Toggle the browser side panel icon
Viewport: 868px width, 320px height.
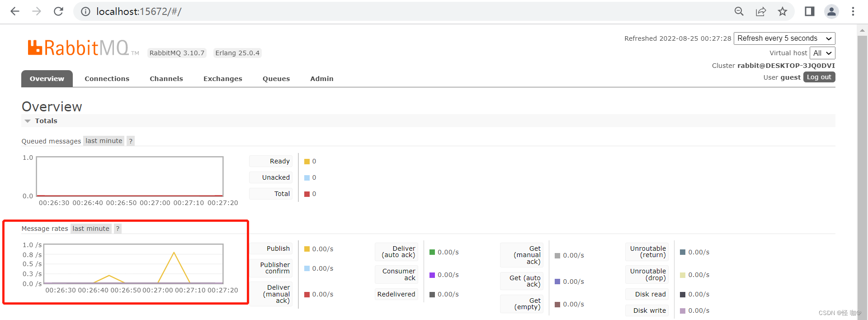[810, 11]
